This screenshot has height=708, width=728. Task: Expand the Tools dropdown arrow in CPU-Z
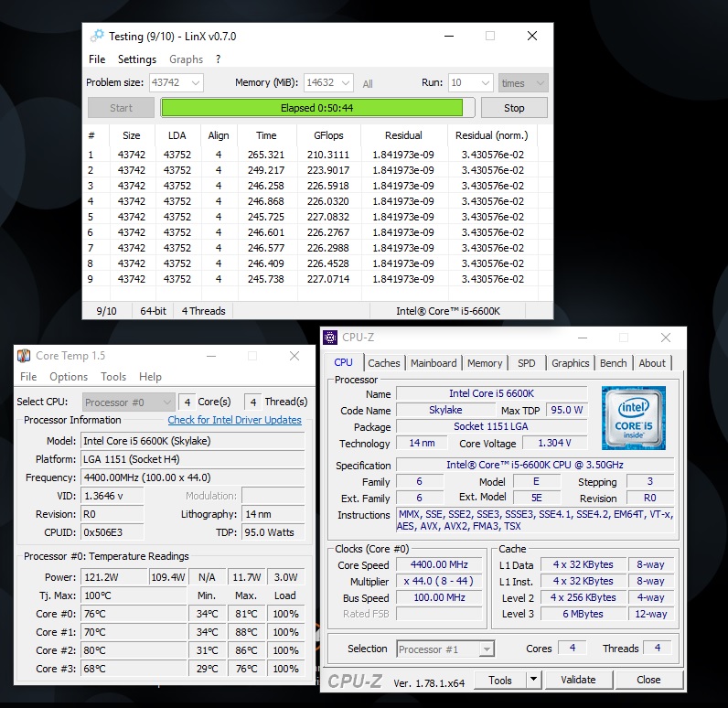click(x=534, y=681)
